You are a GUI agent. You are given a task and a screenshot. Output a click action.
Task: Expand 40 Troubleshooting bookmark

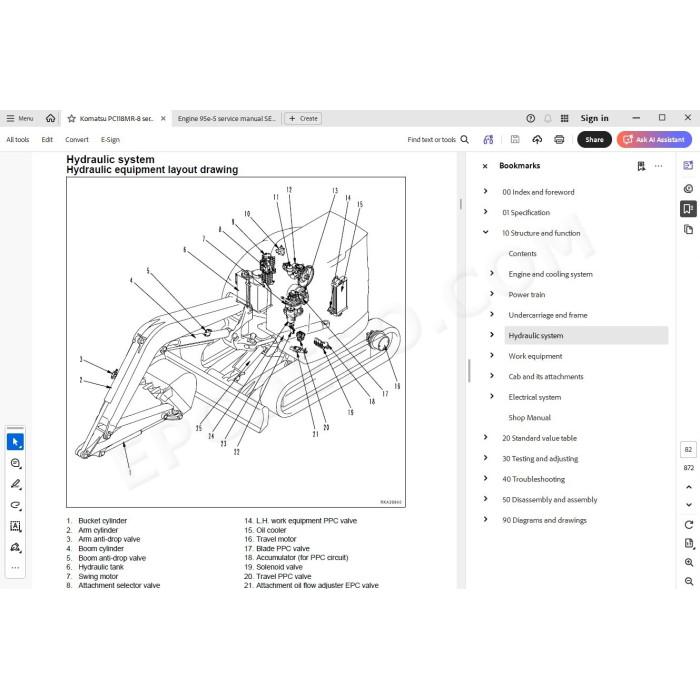(486, 478)
